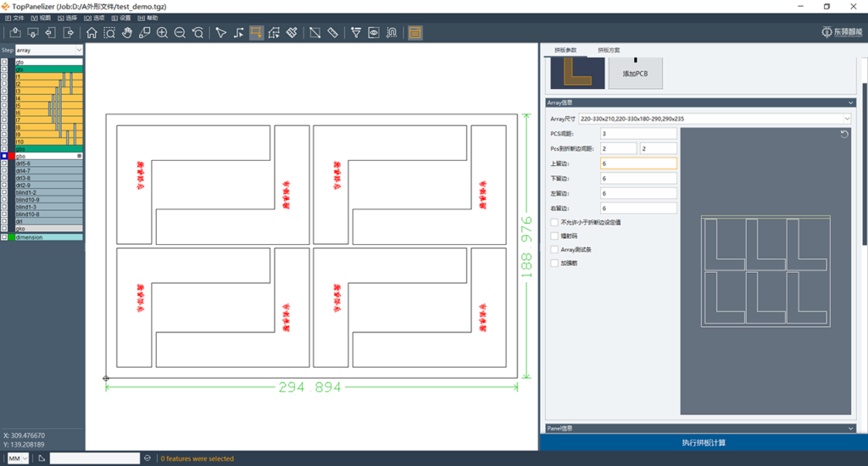
Task: Select the arrow pointer selection tool
Action: pyautogui.click(x=221, y=33)
